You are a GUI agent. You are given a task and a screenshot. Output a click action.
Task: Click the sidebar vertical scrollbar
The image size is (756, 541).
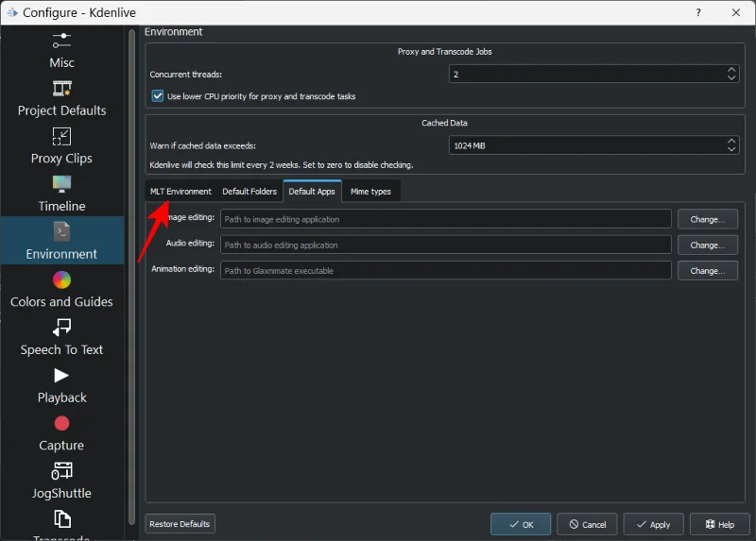(x=131, y=277)
